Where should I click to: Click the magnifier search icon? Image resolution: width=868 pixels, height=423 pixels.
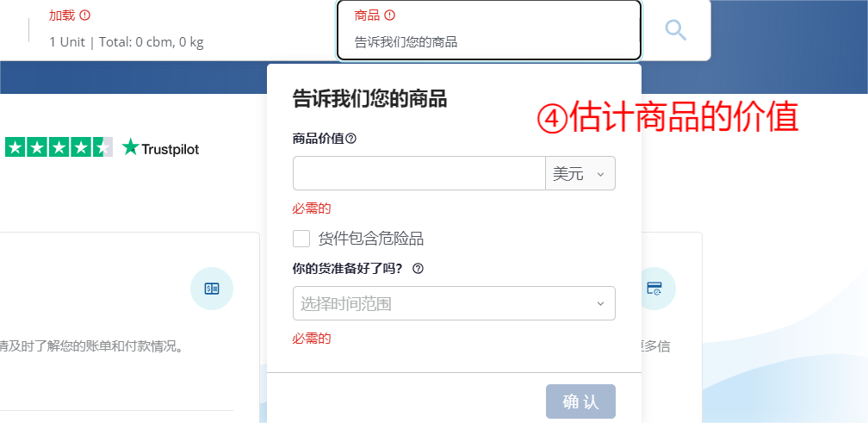tap(676, 30)
